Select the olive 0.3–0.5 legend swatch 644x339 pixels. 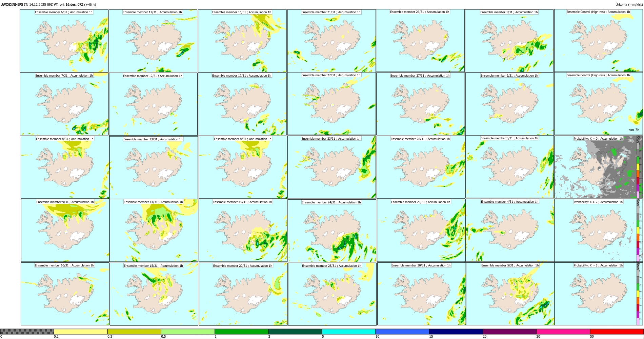(134, 332)
